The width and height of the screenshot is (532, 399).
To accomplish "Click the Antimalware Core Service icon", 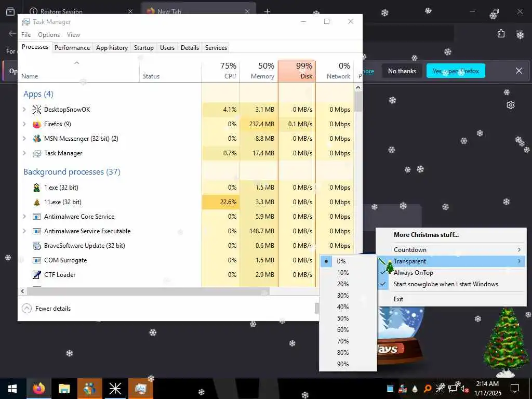I will (37, 217).
